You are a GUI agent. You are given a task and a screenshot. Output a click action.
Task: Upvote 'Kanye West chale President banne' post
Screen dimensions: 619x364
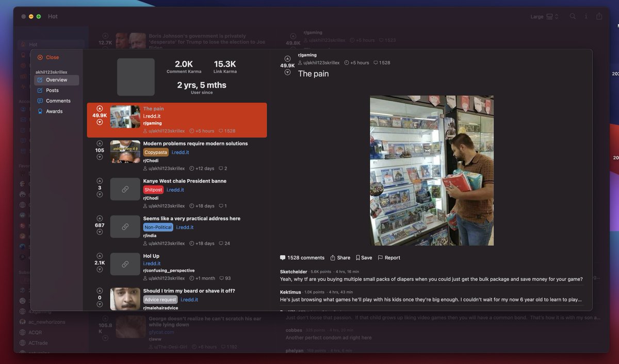tap(100, 181)
